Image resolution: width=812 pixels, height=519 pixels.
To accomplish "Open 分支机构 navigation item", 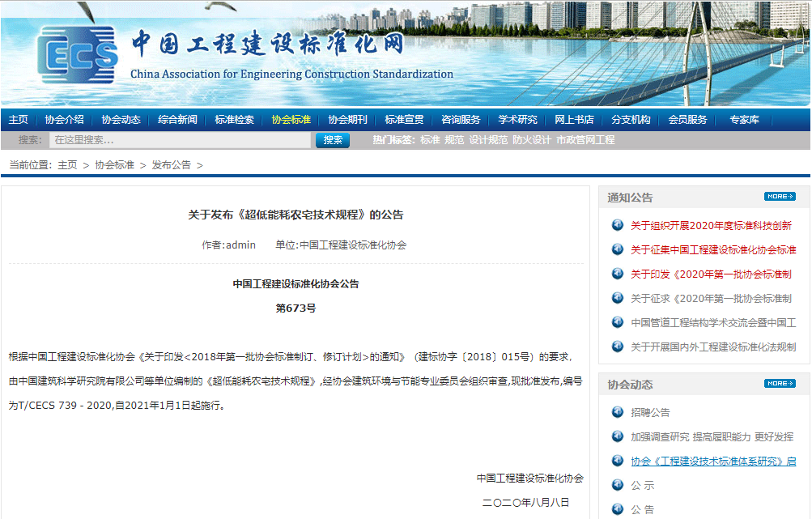I will click(631, 120).
